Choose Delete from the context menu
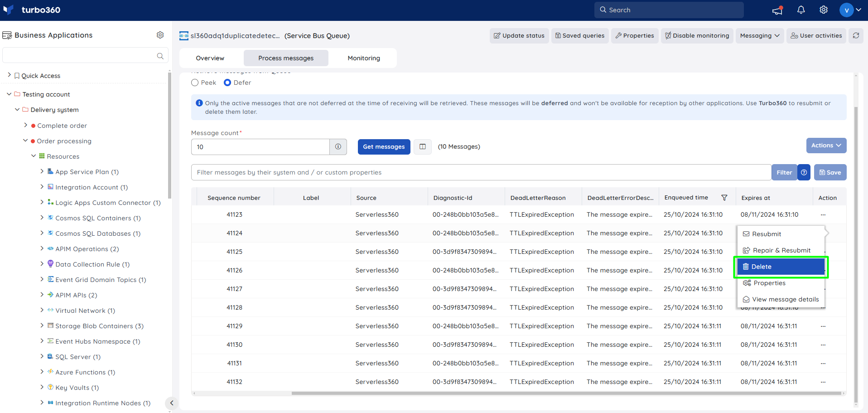This screenshot has width=868, height=413. tap(781, 267)
